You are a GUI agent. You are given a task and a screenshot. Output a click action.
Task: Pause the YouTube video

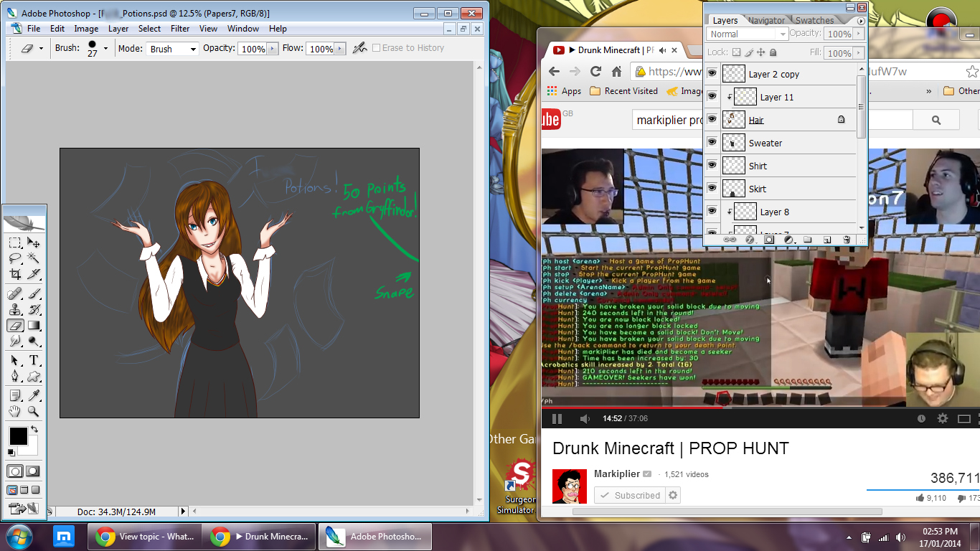tap(557, 419)
